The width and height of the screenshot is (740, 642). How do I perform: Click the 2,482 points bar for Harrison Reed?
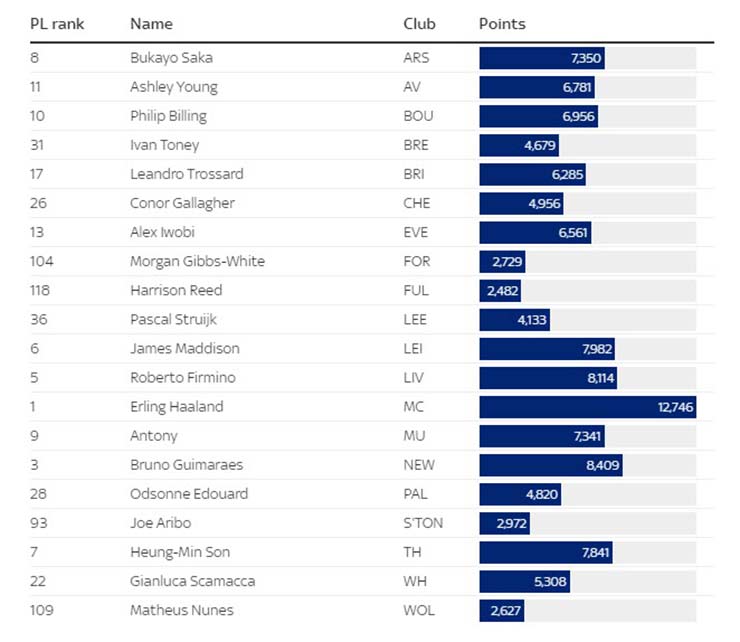tap(500, 291)
